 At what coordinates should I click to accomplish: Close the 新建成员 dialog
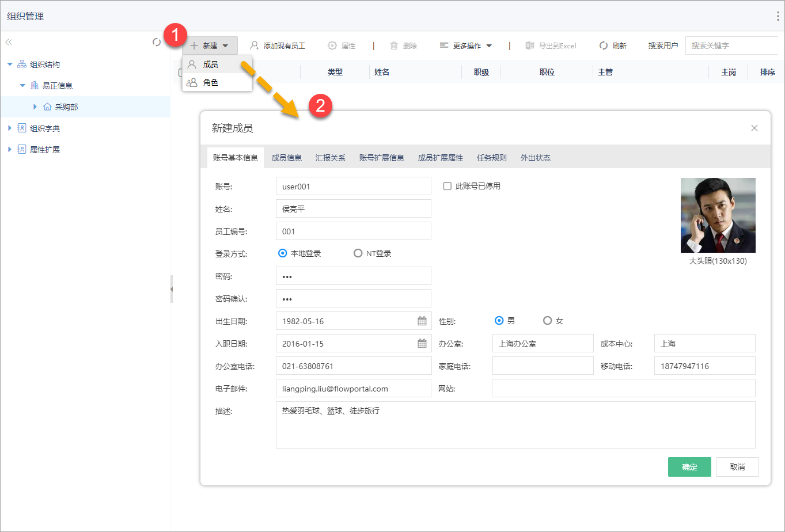tap(754, 128)
